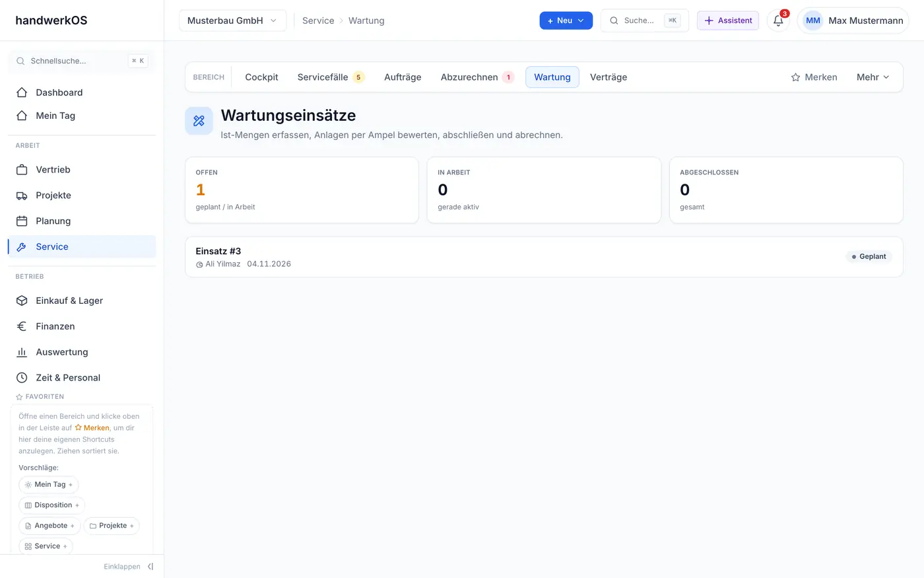
Task: Open the Assistent button
Action: 728,20
